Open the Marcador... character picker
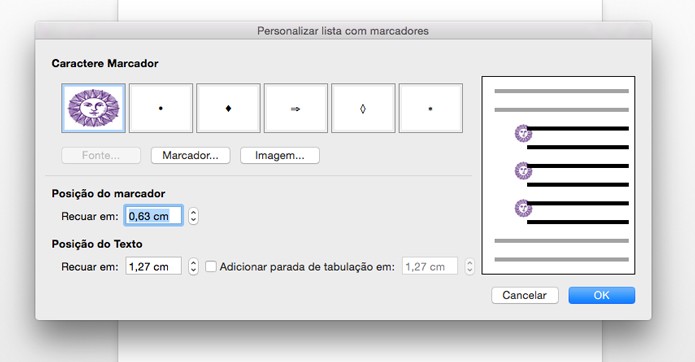Image resolution: width=695 pixels, height=362 pixels. tap(190, 156)
